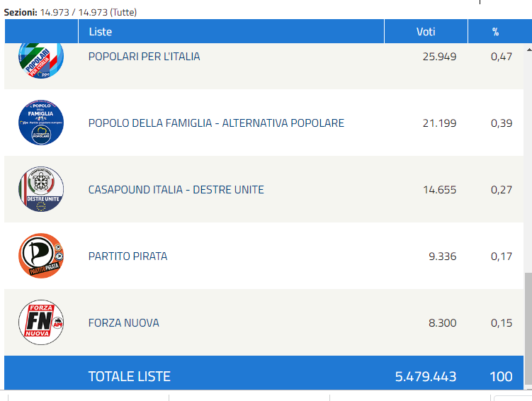Click the TOTALE LISTE summary row
The width and height of the screenshot is (532, 401).
click(264, 373)
